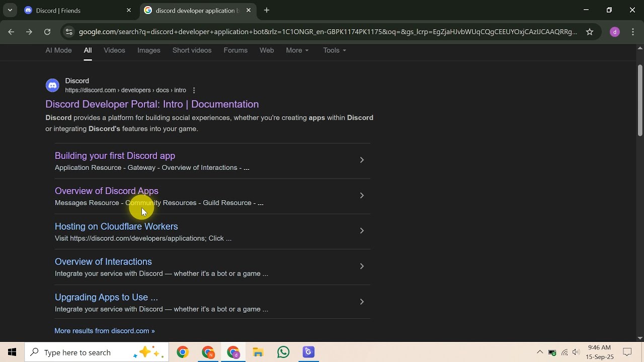Open Hosting on Cloudflare Workers link
Screen dimensions: 644x362
pos(116,227)
